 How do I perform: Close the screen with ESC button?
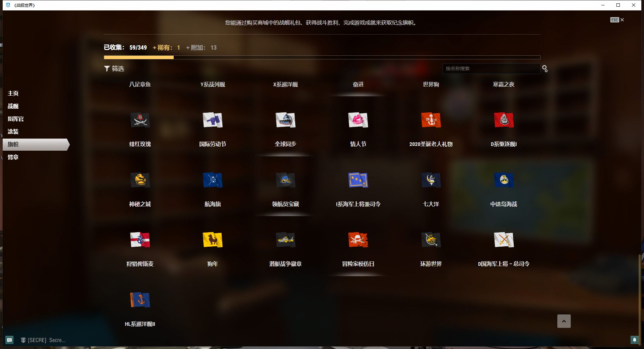(617, 20)
